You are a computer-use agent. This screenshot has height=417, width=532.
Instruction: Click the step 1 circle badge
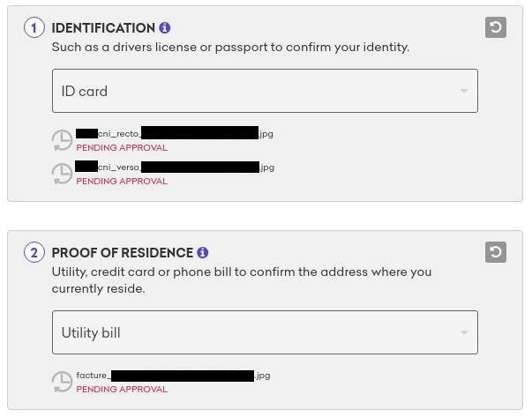(34, 28)
